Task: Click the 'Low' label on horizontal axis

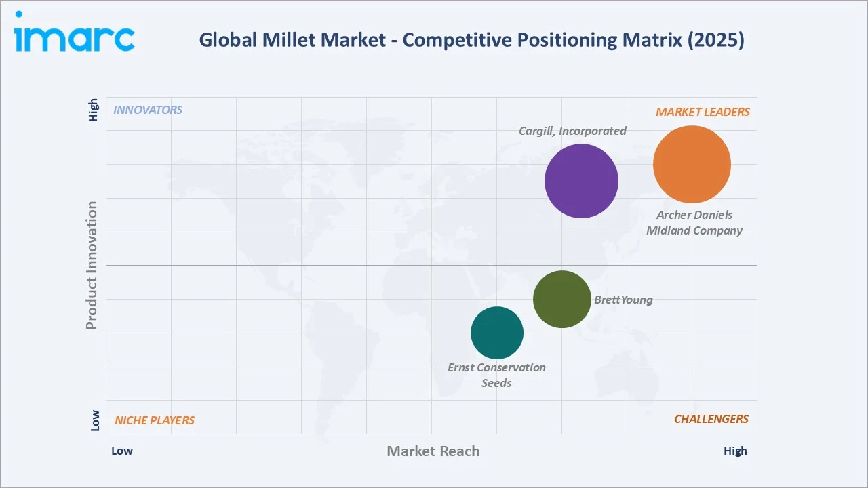Action: [x=122, y=451]
